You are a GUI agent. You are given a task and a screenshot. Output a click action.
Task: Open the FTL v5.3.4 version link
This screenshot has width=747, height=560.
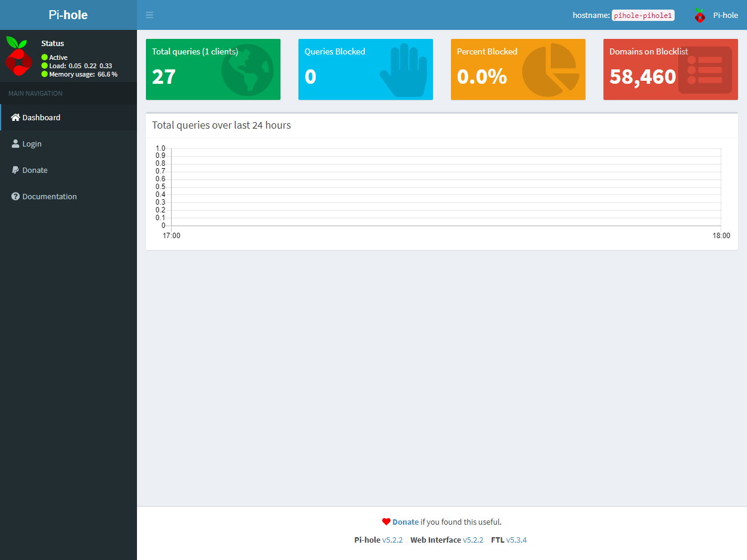(x=517, y=540)
